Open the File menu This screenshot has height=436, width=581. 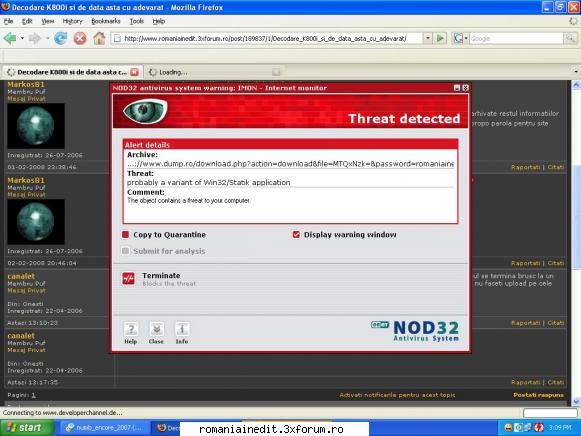tap(9, 21)
